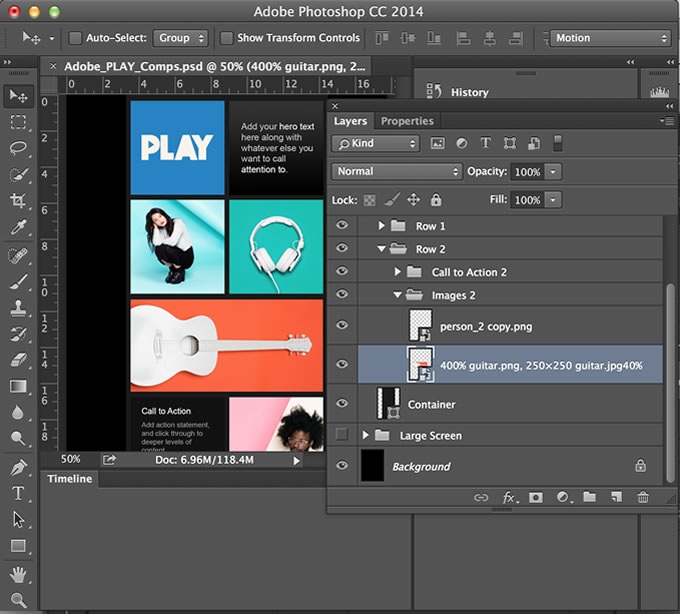
Task: Select the Crop tool
Action: click(18, 200)
